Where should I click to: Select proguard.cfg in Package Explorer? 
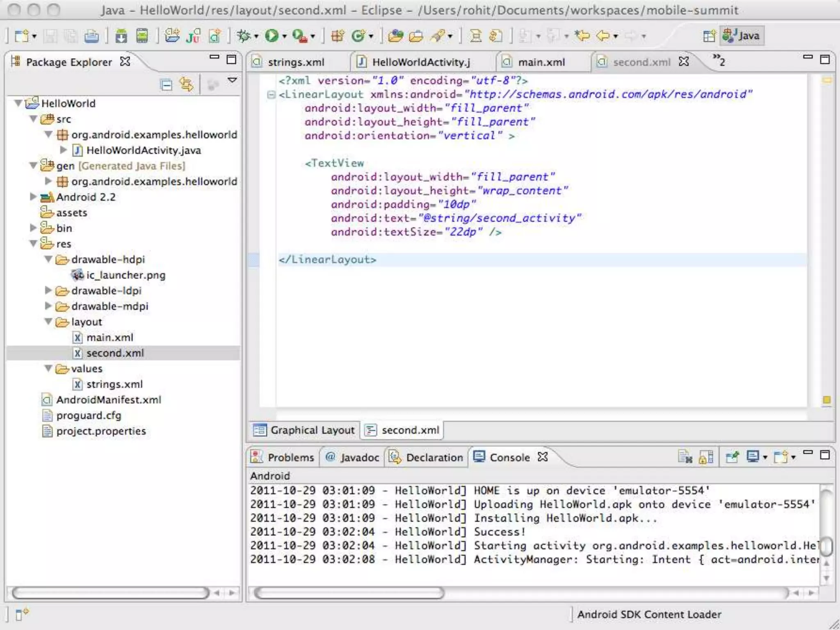point(89,415)
